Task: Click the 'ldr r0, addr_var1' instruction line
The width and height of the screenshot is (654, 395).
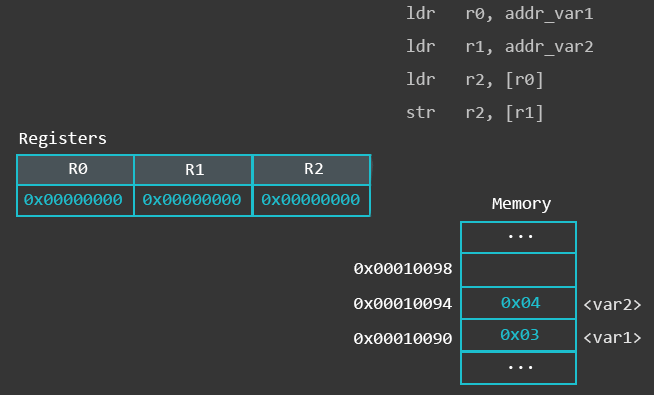Action: (x=499, y=13)
